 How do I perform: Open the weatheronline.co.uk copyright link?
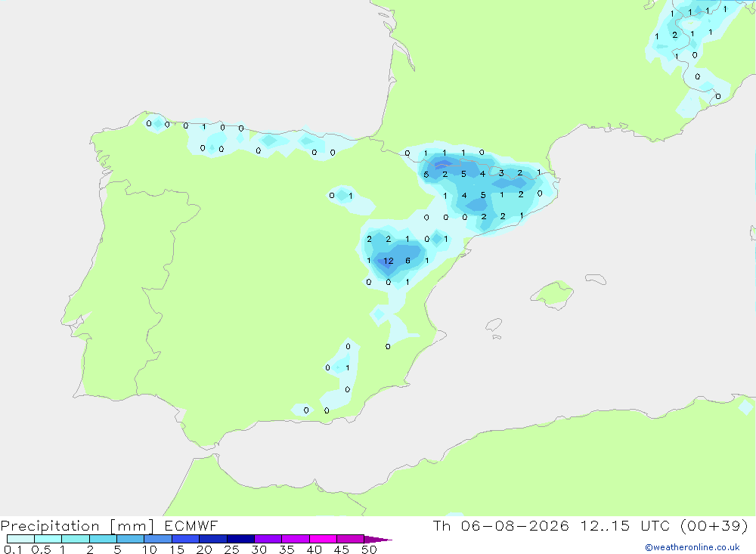[x=692, y=547]
